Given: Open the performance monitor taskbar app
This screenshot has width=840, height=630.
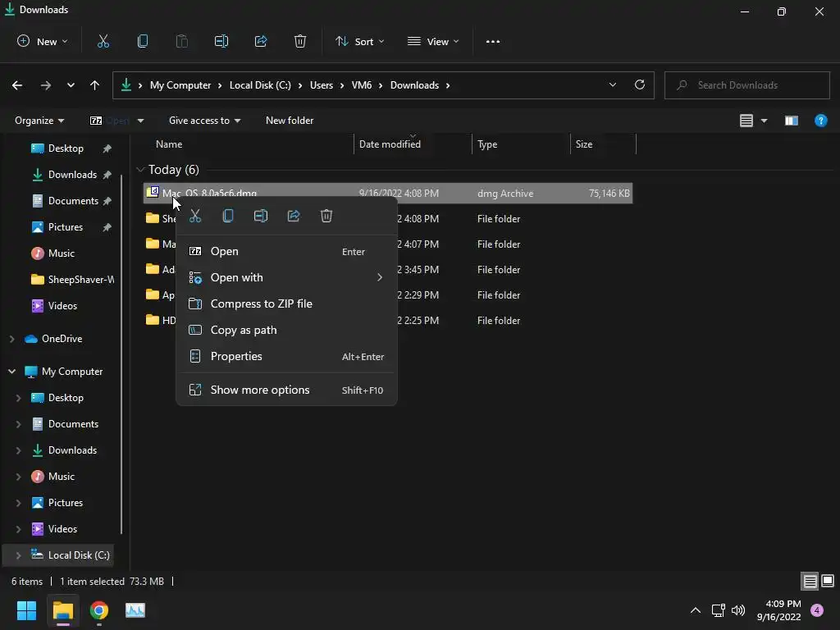Looking at the screenshot, I should click(x=135, y=610).
